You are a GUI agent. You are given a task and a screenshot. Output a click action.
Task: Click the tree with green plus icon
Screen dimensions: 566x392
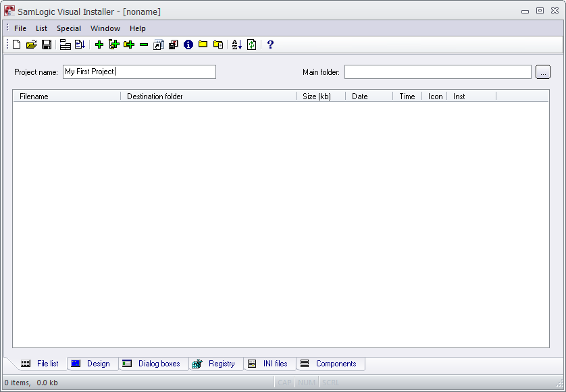click(x=114, y=45)
